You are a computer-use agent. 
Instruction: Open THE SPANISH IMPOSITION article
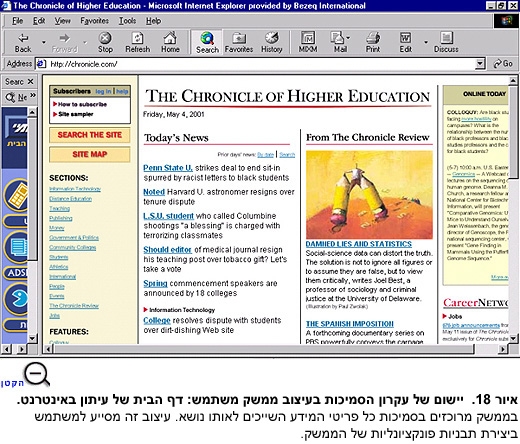click(350, 324)
